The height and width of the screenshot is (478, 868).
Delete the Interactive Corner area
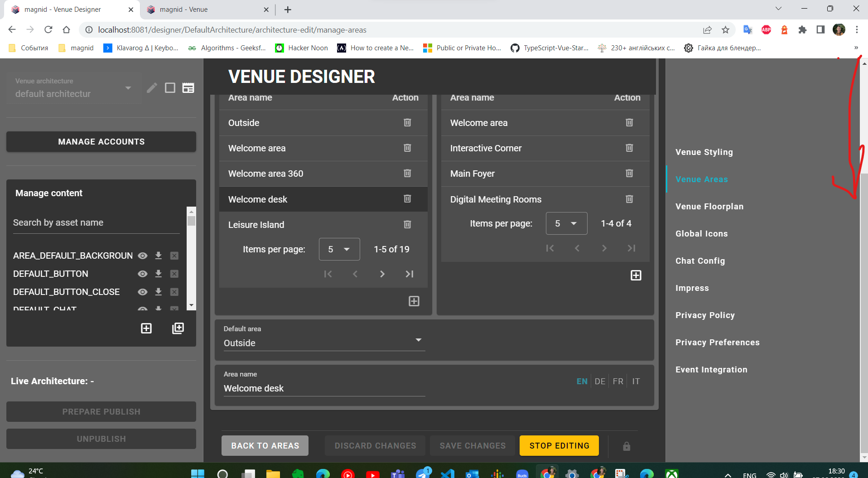pos(629,148)
